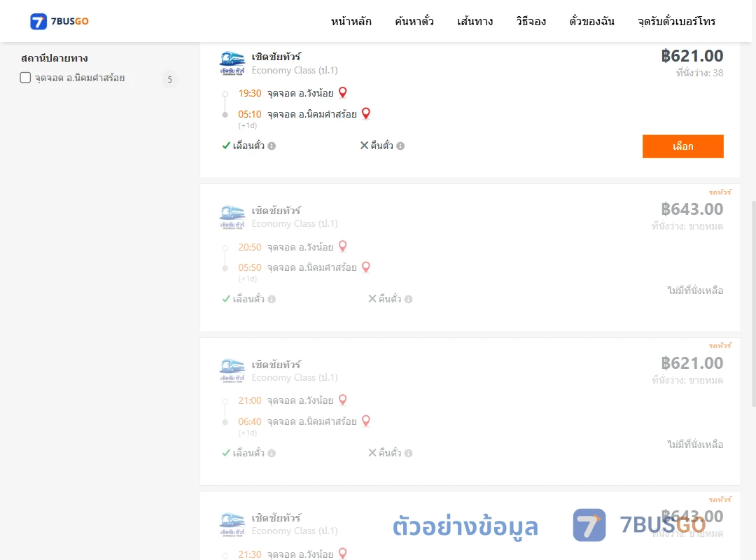The width and height of the screenshot is (756, 560).
Task: Click the 20:50 departure time
Action: (250, 247)
